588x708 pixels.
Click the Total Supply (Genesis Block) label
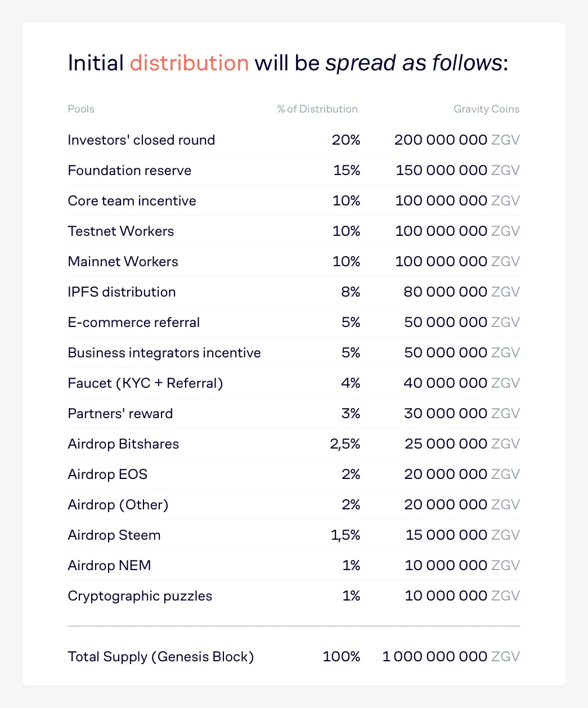pos(161,657)
